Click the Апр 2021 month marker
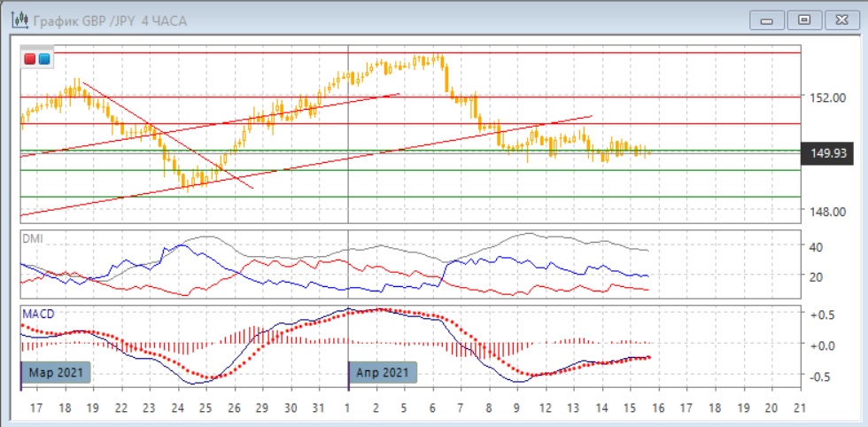The width and height of the screenshot is (868, 427). tap(383, 372)
